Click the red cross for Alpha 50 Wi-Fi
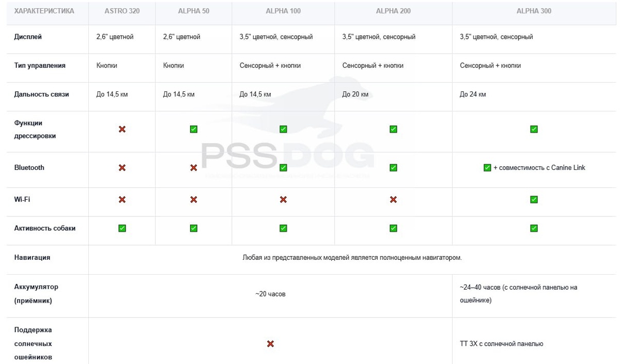This screenshot has width=620, height=364. point(193,199)
